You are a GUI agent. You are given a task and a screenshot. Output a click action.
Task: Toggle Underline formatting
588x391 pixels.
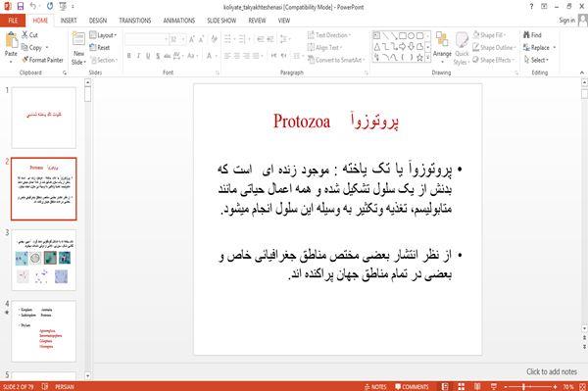(148, 56)
